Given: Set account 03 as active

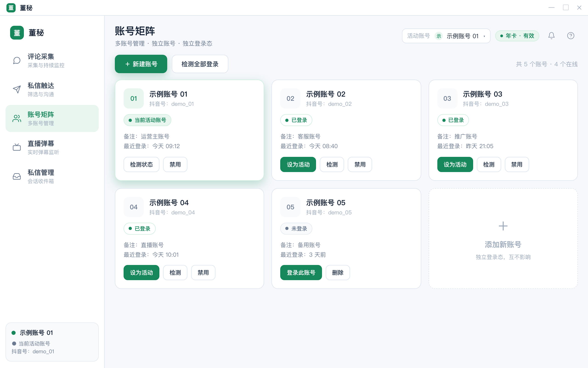Looking at the screenshot, I should pos(455,164).
